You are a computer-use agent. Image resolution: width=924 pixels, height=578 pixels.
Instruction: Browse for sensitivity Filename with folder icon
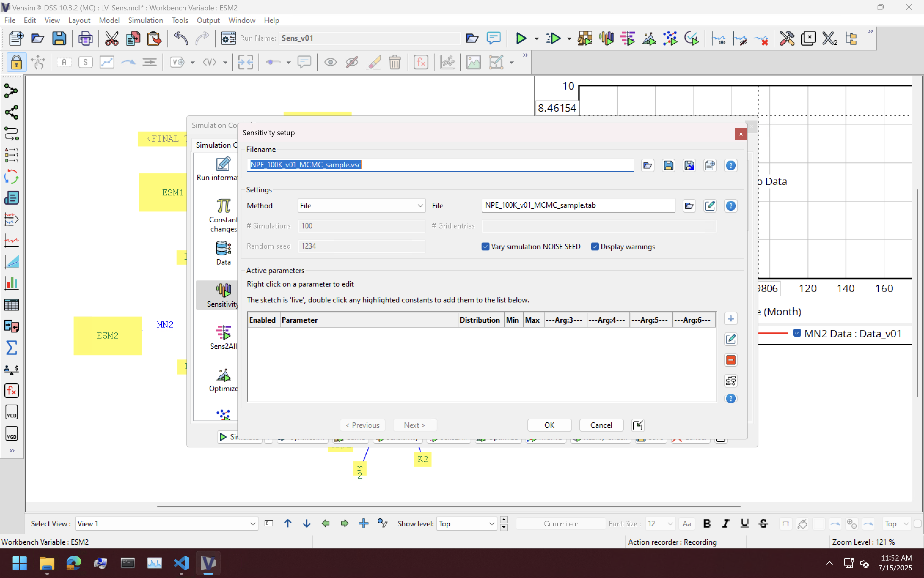[x=647, y=165]
